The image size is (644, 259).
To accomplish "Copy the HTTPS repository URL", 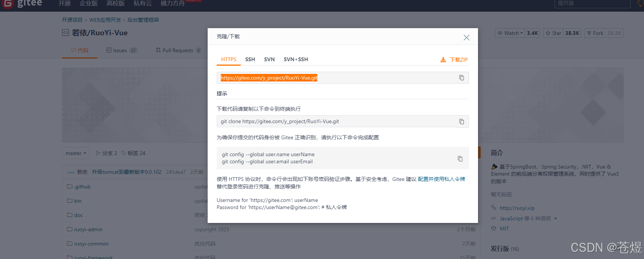I will click(x=462, y=78).
